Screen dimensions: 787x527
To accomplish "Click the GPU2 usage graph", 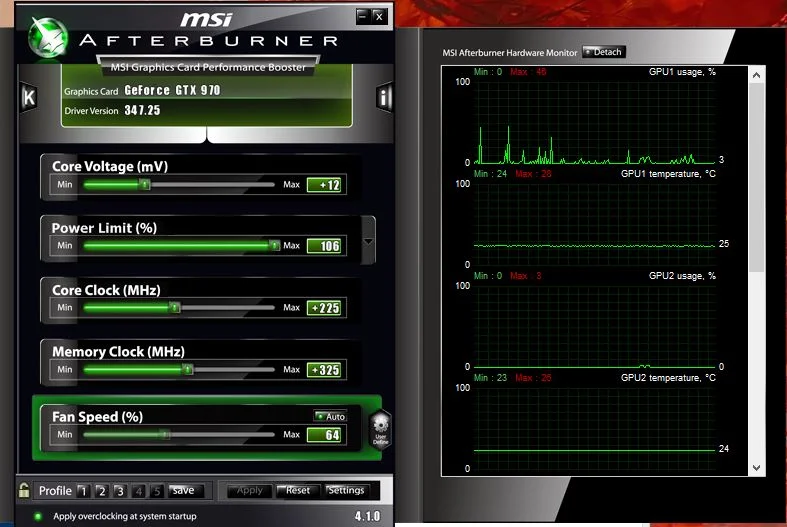I will point(594,326).
